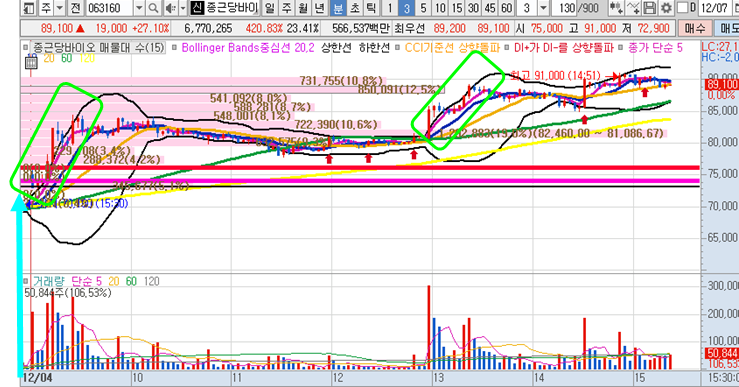Click the 거래량 volume panel label
Screen dimensions: 739x387
[49, 281]
